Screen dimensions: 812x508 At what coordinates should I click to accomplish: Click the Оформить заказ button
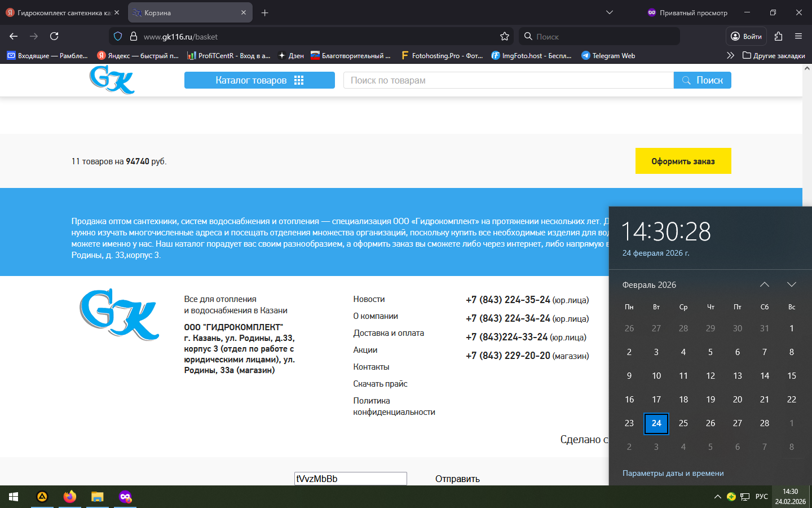(x=683, y=161)
